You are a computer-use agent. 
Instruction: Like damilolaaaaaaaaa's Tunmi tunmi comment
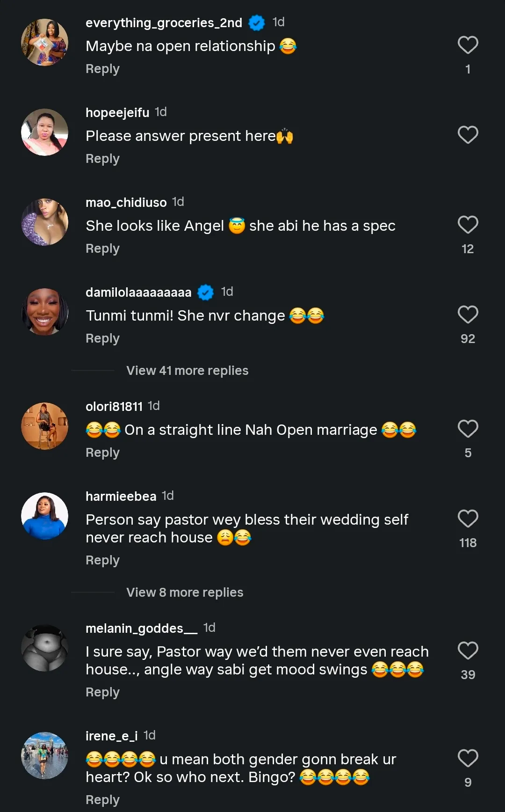click(x=468, y=315)
